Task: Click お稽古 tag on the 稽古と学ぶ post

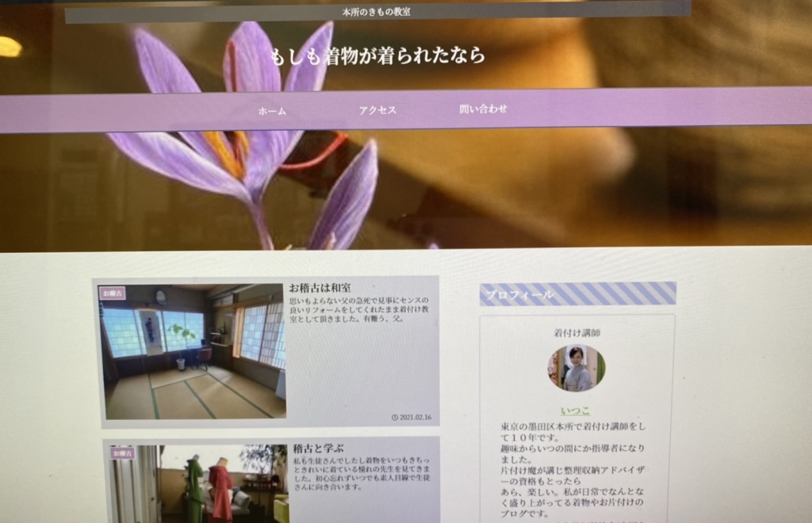Action: coord(123,453)
